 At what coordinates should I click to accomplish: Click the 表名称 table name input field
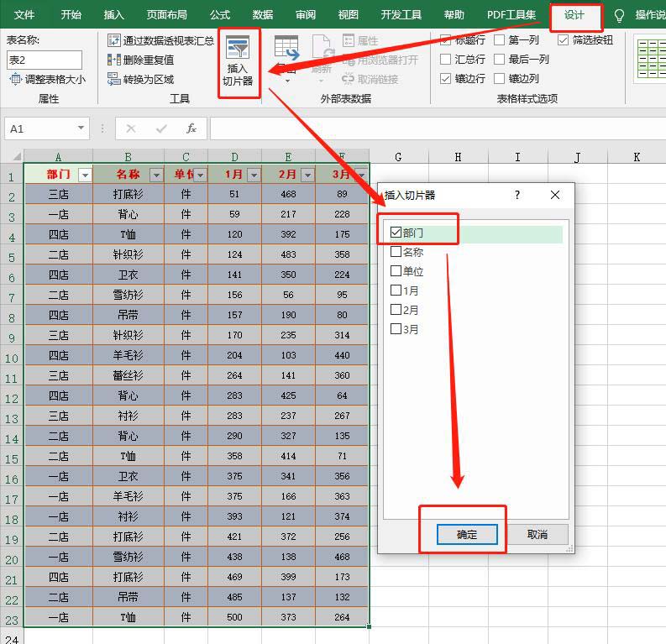(x=45, y=60)
